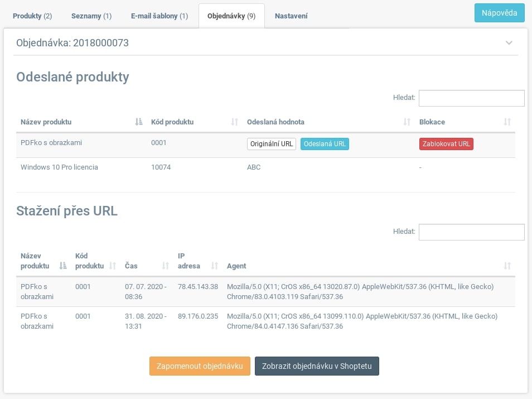
Task: Open the Nápověda help button
Action: coord(500,13)
